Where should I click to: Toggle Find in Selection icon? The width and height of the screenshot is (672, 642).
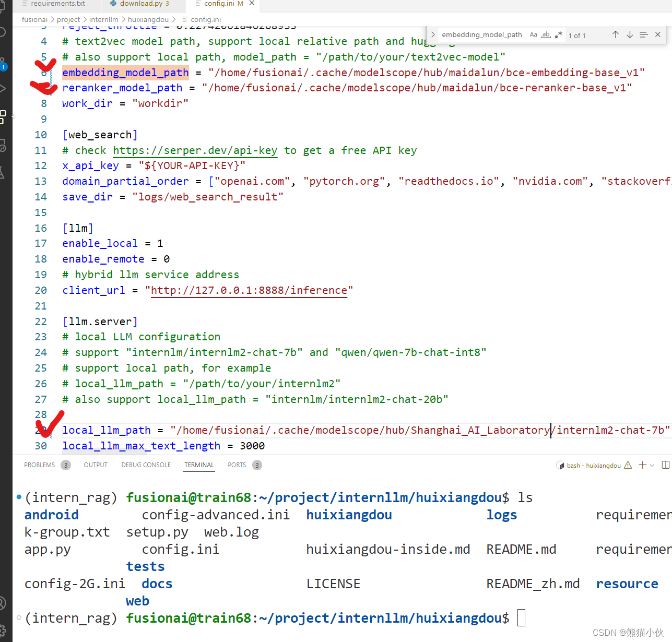click(644, 34)
